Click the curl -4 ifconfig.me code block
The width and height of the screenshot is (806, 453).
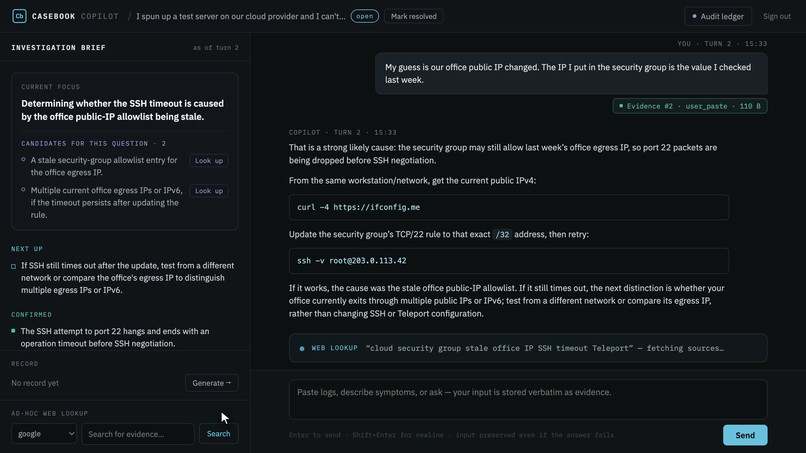(508, 207)
